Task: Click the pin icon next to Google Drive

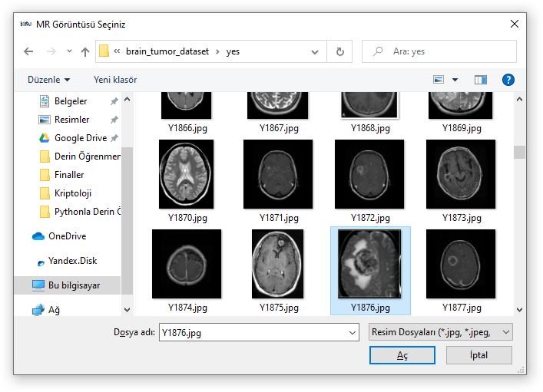Action: coord(114,138)
